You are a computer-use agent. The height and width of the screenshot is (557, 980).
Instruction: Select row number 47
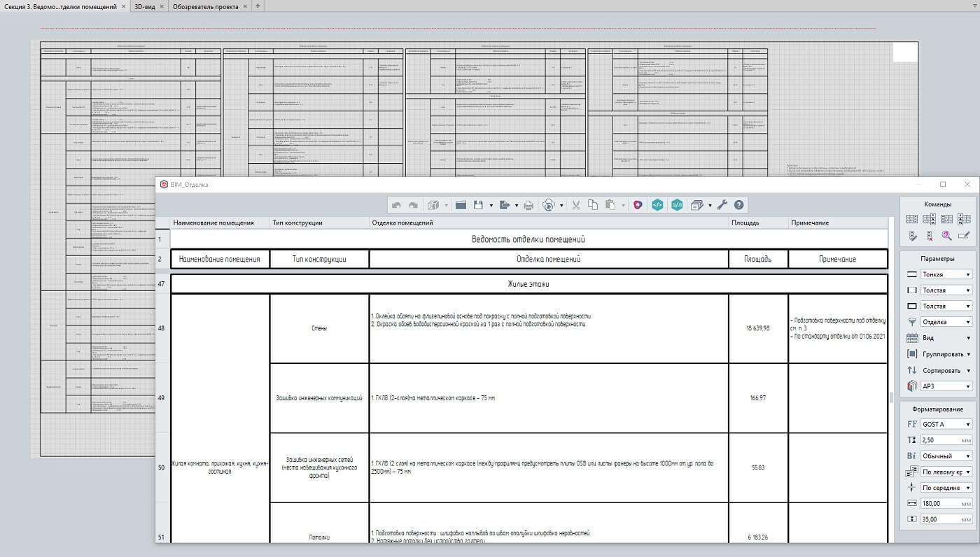pyautogui.click(x=162, y=284)
